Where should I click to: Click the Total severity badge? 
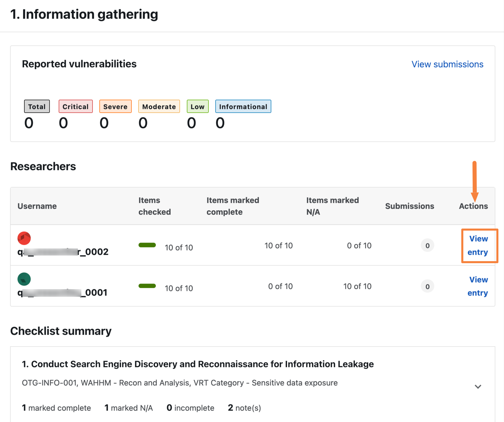[x=37, y=106]
